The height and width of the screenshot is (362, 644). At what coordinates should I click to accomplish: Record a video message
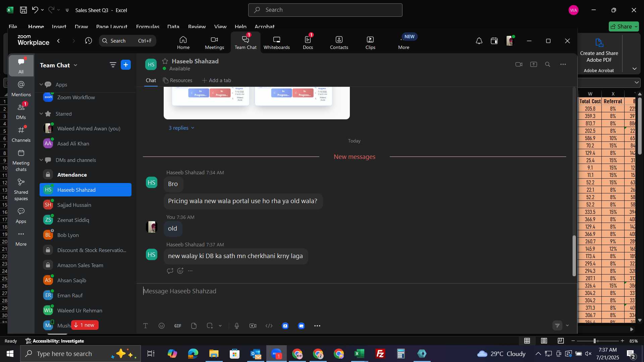253,326
